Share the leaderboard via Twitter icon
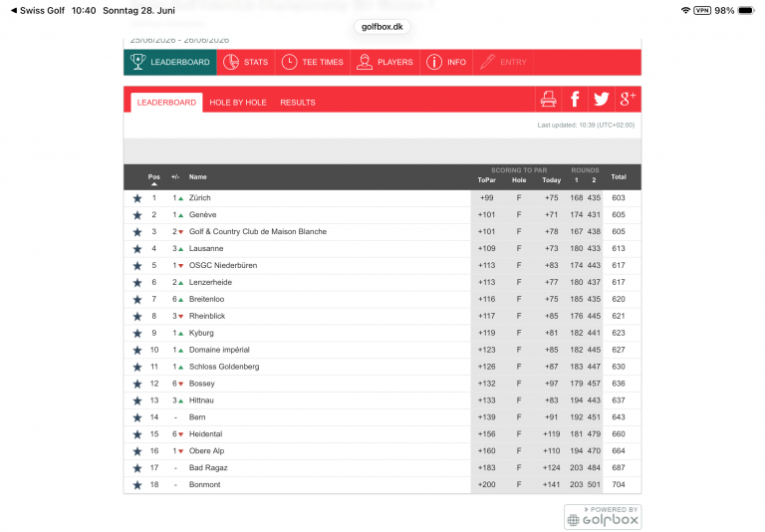 (x=601, y=99)
